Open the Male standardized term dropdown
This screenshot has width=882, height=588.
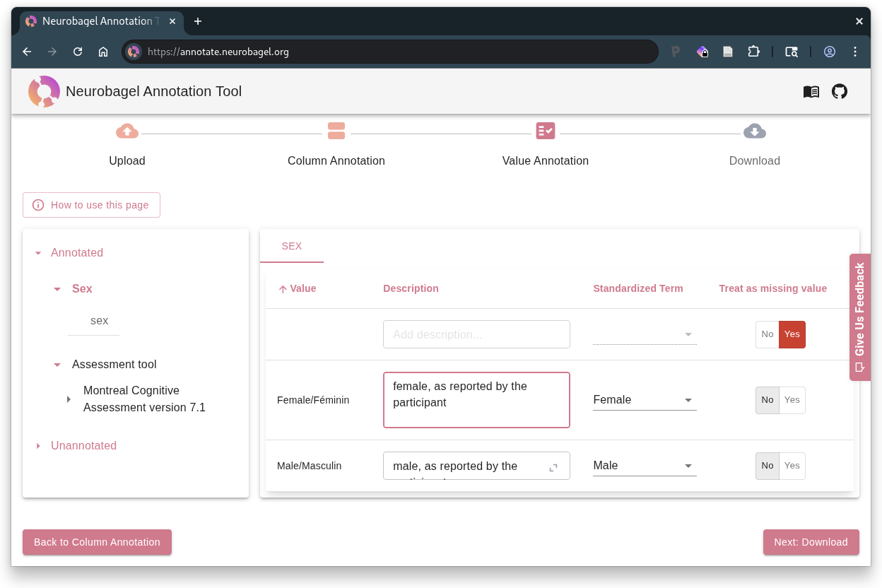click(688, 466)
